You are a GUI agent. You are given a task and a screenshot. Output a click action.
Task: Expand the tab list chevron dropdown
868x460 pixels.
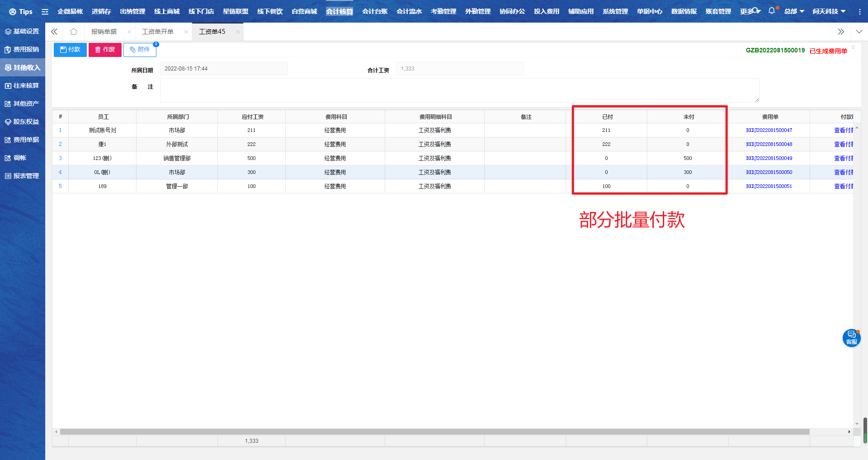[x=859, y=32]
